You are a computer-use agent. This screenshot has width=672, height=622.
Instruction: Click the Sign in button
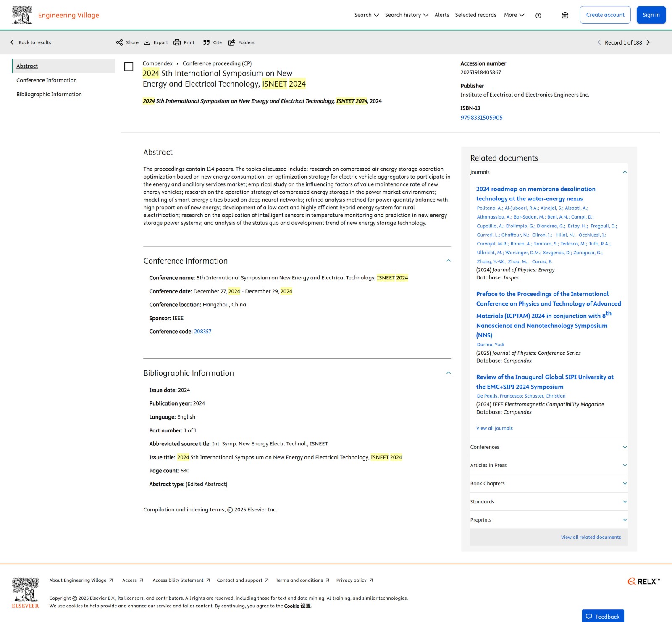pyautogui.click(x=651, y=15)
